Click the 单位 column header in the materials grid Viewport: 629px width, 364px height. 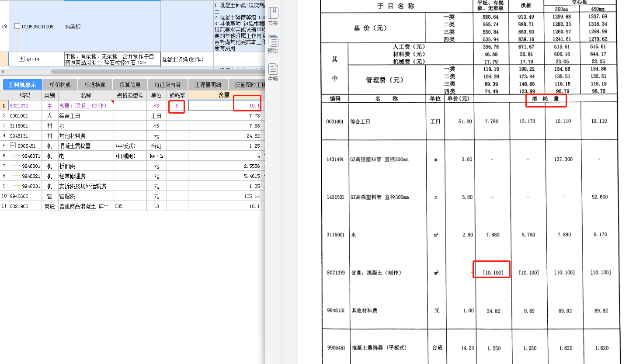click(x=156, y=95)
